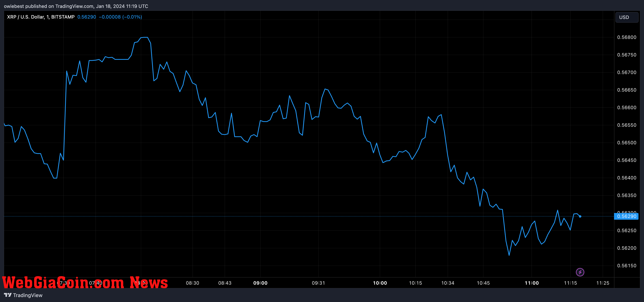
Task: Select the current price label 0.56290
Action: (626, 216)
